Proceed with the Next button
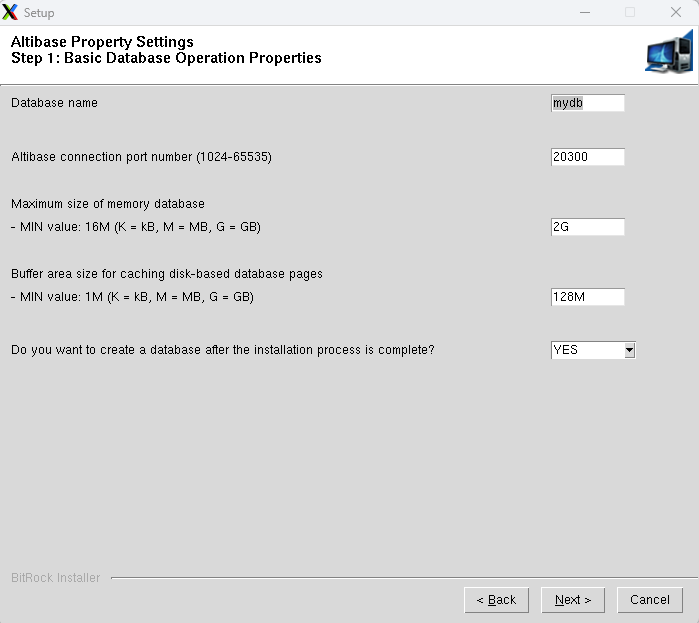 coord(573,600)
